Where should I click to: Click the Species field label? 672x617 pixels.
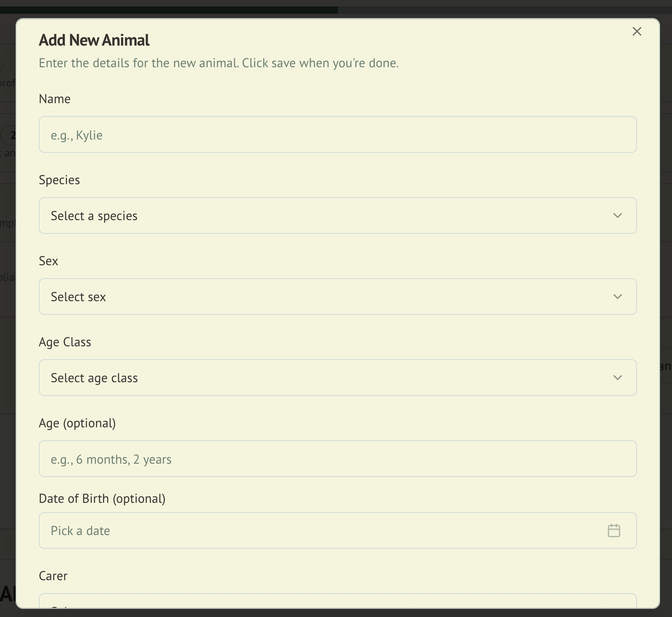59,180
